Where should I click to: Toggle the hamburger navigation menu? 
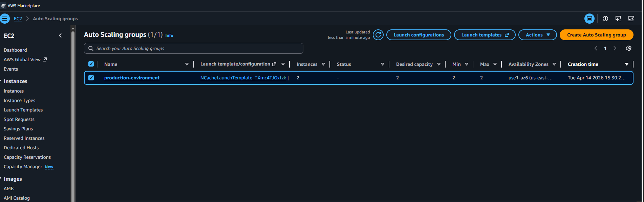point(5,19)
